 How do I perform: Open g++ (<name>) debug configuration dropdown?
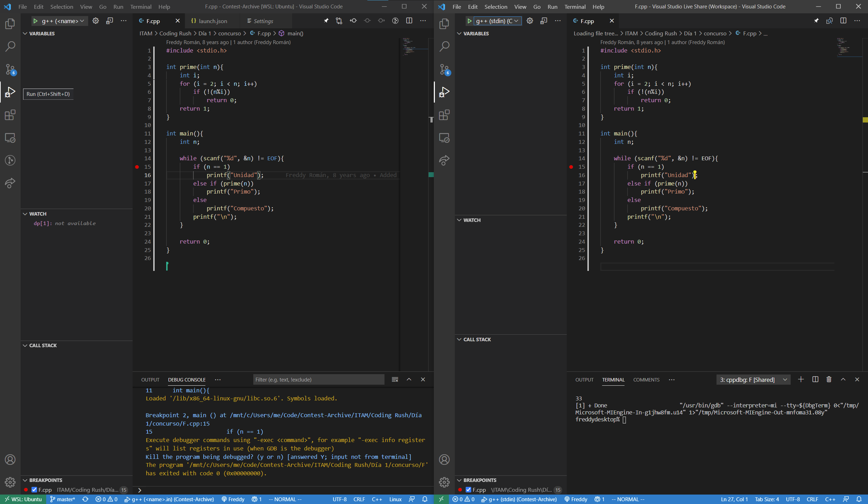pyautogui.click(x=63, y=21)
